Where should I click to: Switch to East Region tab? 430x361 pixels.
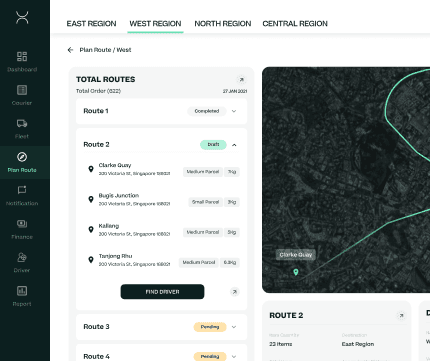tap(91, 24)
